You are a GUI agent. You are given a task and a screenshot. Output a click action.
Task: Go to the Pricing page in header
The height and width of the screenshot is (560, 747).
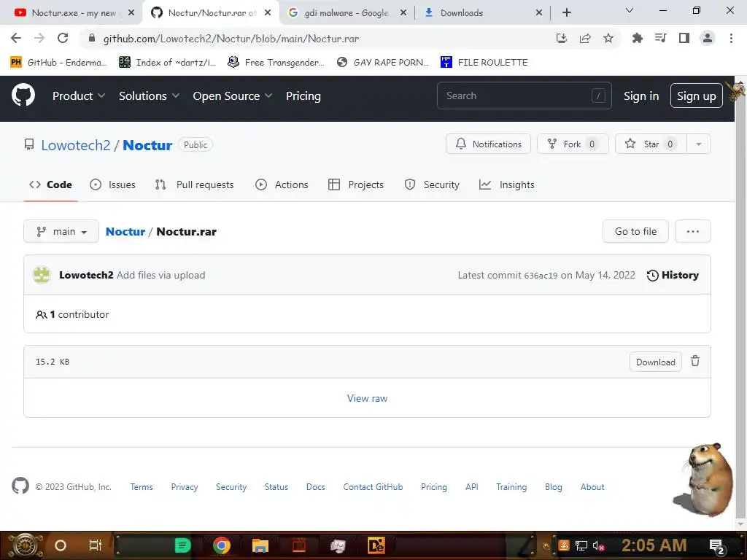(x=303, y=96)
